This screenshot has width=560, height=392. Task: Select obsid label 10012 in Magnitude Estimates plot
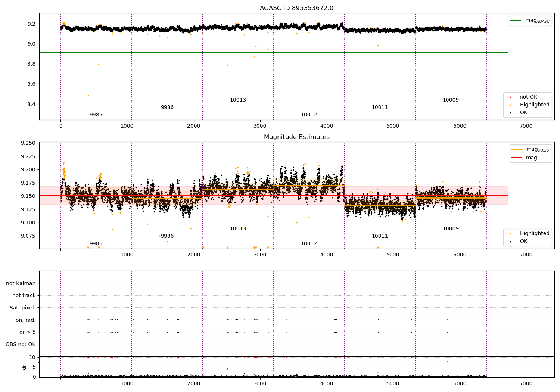(309, 244)
